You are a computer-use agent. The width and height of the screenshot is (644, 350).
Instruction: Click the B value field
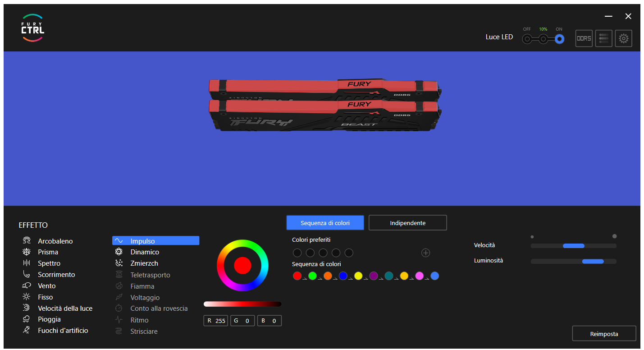coord(269,321)
